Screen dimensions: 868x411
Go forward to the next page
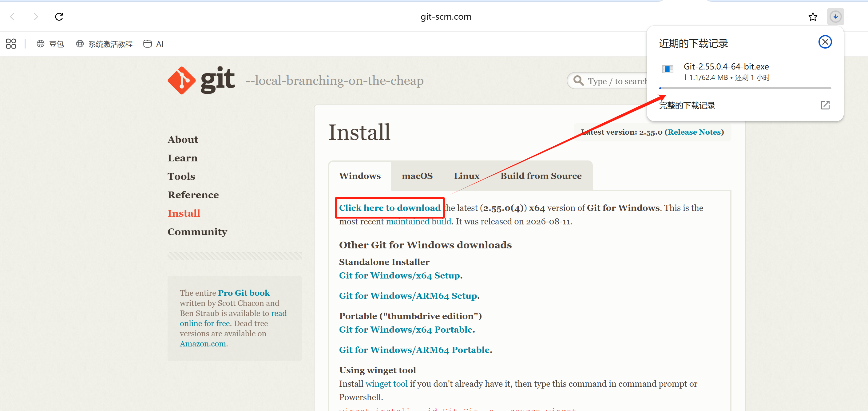point(36,17)
